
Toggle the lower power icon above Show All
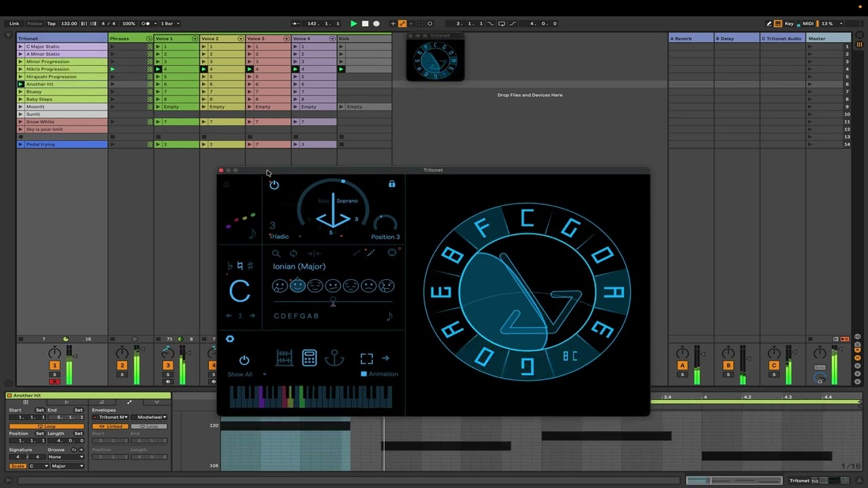tap(244, 360)
